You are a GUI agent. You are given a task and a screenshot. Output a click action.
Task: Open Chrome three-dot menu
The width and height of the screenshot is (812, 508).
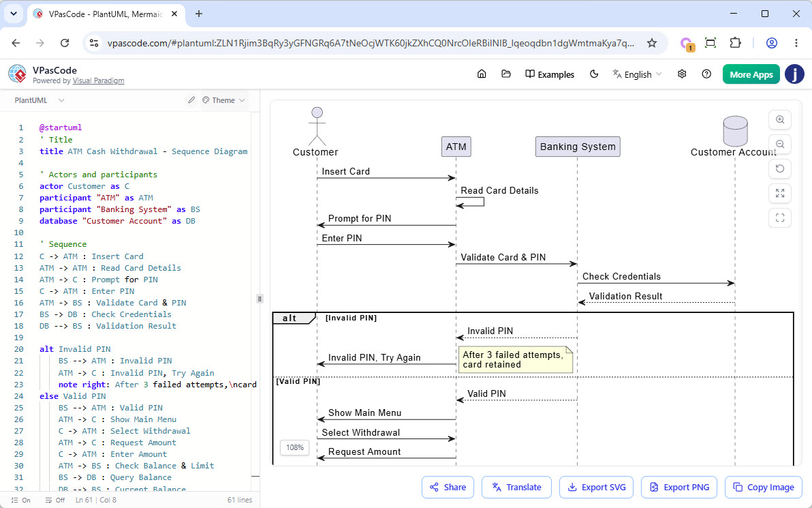click(796, 43)
